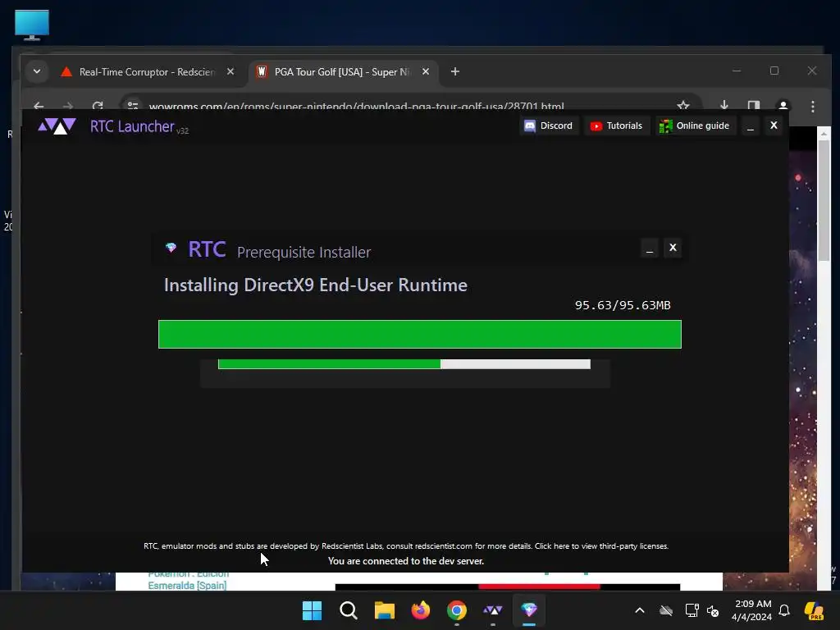Viewport: 840px width, 630px height.
Task: Open Pokemon Edicion Esmeralda [Spain] link
Action: click(x=188, y=581)
